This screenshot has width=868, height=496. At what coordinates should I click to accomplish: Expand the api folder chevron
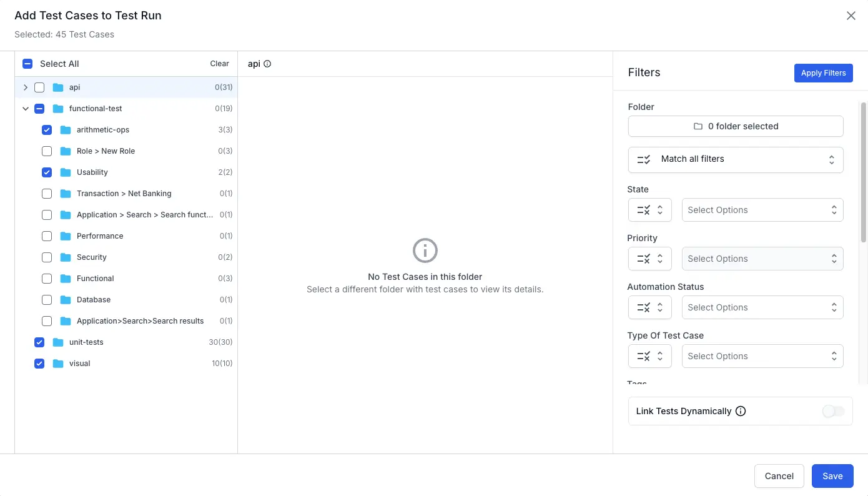pos(26,87)
